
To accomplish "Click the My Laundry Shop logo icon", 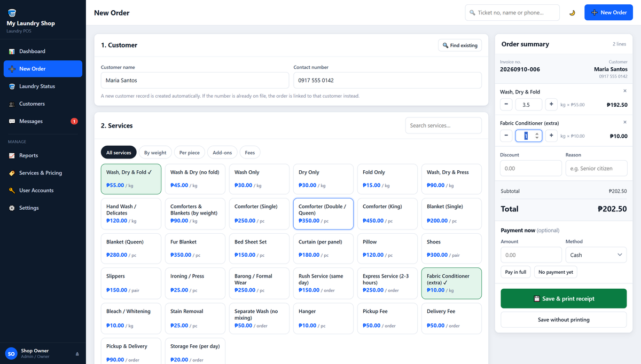I will click(x=11, y=13).
